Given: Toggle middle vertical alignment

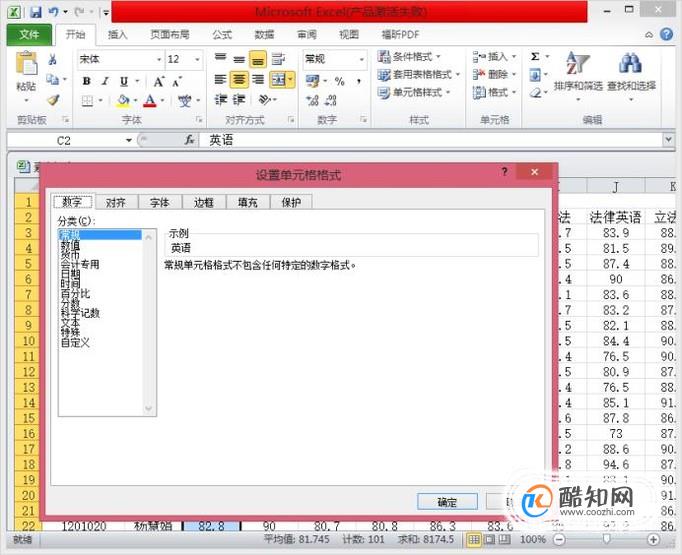Looking at the screenshot, I should click(239, 59).
